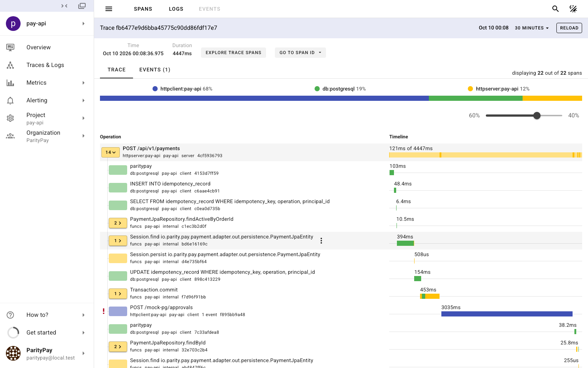Image resolution: width=588 pixels, height=368 pixels.
Task: Click the Project gear icon
Action: [10, 118]
